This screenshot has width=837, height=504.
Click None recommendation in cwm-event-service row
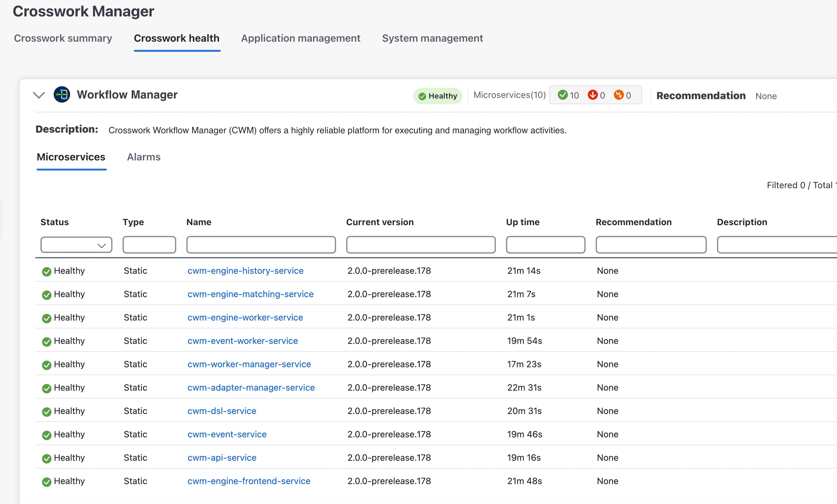click(x=607, y=435)
